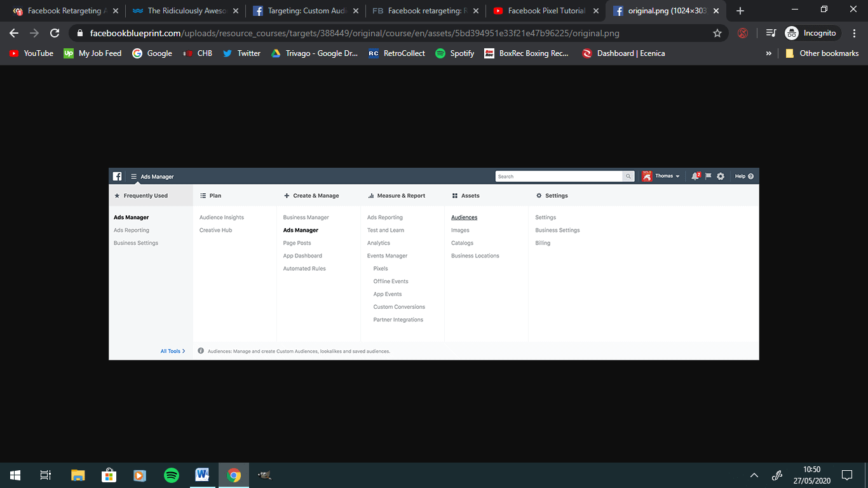The image size is (868, 488).
Task: Open Spotify from the taskbar
Action: [171, 475]
